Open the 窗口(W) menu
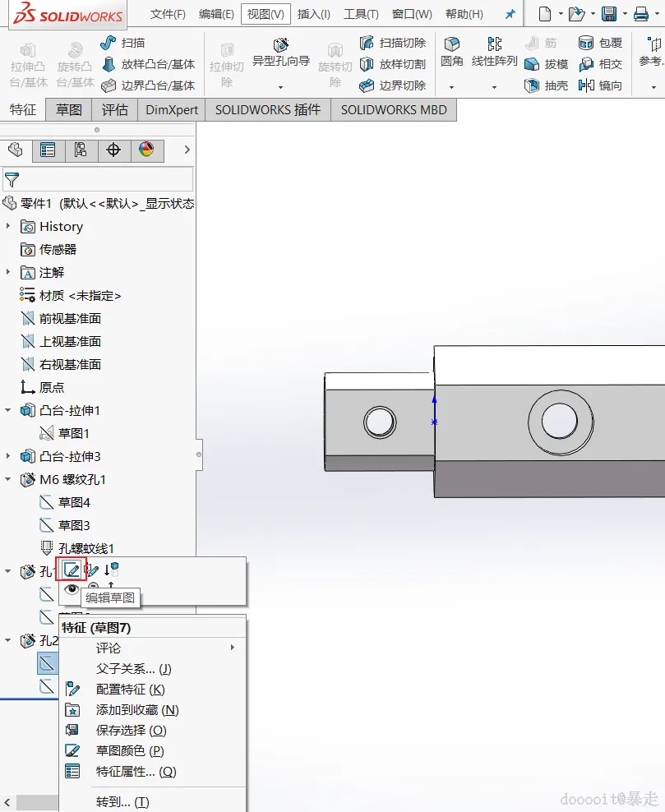Image resolution: width=665 pixels, height=812 pixels. 412,14
